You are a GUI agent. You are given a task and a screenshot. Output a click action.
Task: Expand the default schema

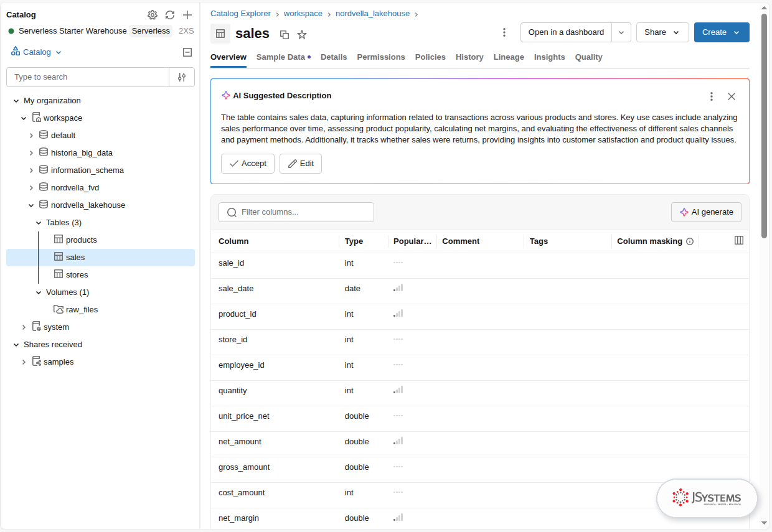pos(31,135)
